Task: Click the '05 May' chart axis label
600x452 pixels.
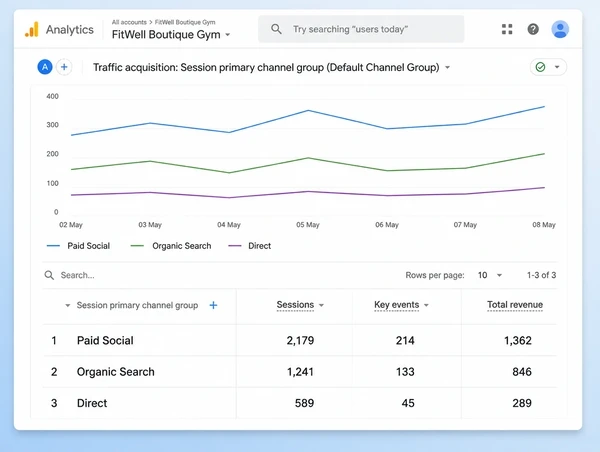Action: pos(308,225)
